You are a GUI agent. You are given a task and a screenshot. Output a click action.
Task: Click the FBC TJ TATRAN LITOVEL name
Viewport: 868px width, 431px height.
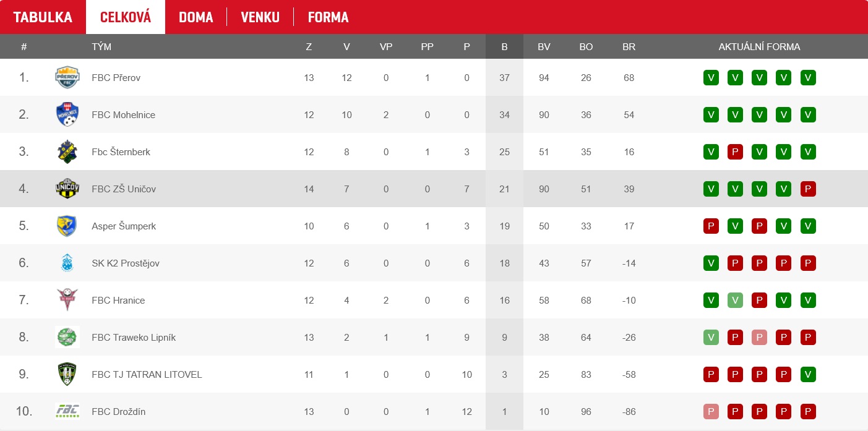tap(147, 375)
